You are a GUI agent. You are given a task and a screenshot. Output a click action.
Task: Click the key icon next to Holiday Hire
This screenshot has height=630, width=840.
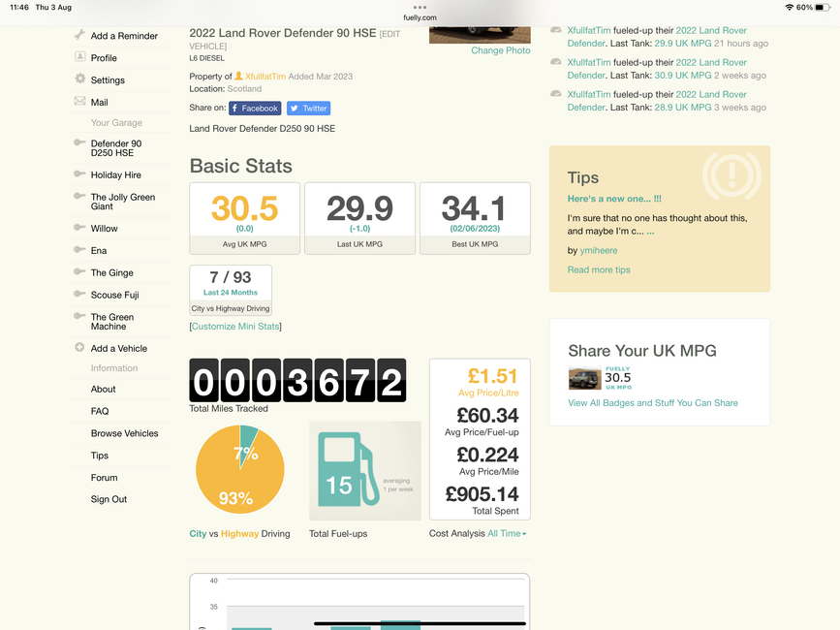pyautogui.click(x=79, y=173)
